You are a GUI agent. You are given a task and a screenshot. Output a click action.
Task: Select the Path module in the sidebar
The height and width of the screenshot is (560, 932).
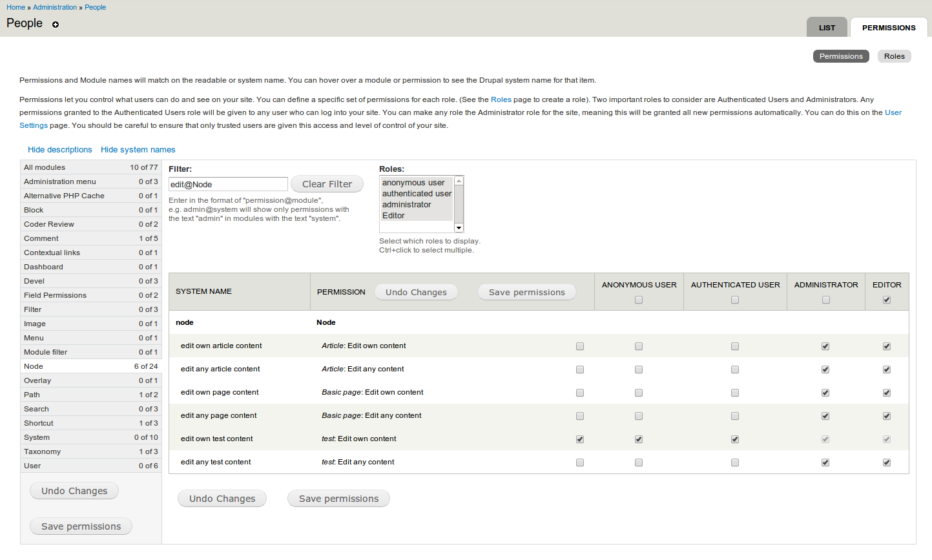(x=91, y=395)
